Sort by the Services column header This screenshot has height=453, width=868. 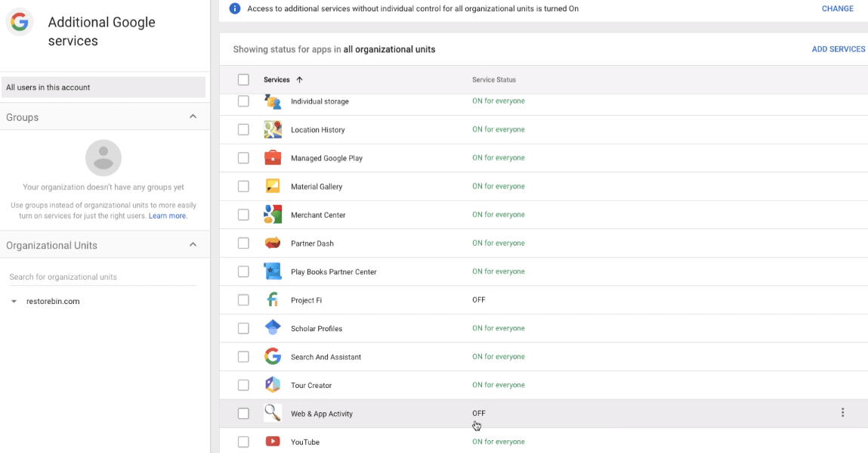tap(276, 80)
